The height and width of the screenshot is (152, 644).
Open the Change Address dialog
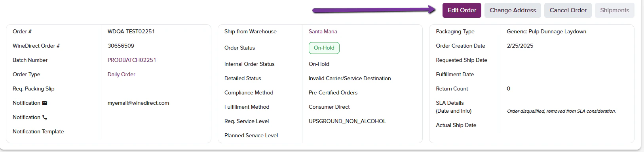513,10
